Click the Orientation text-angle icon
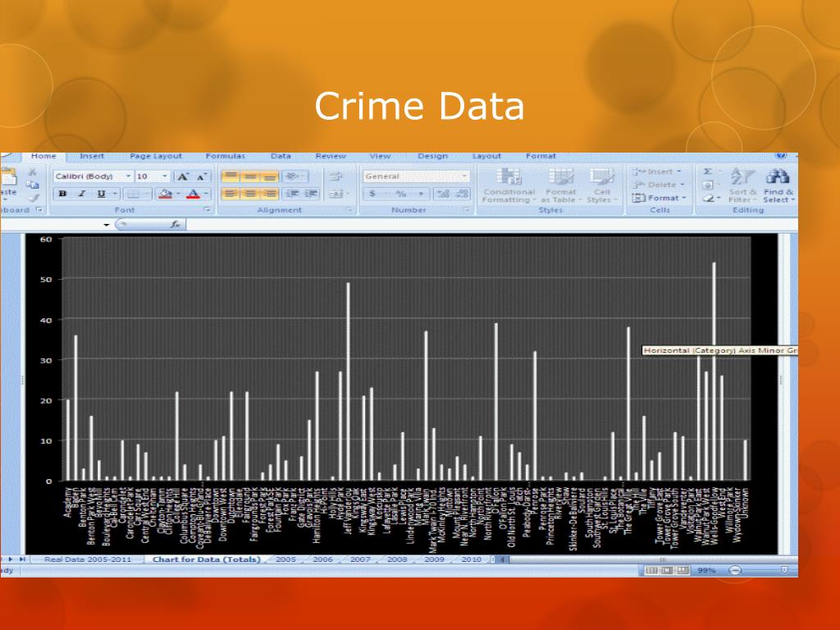840x630 pixels. pyautogui.click(x=293, y=176)
